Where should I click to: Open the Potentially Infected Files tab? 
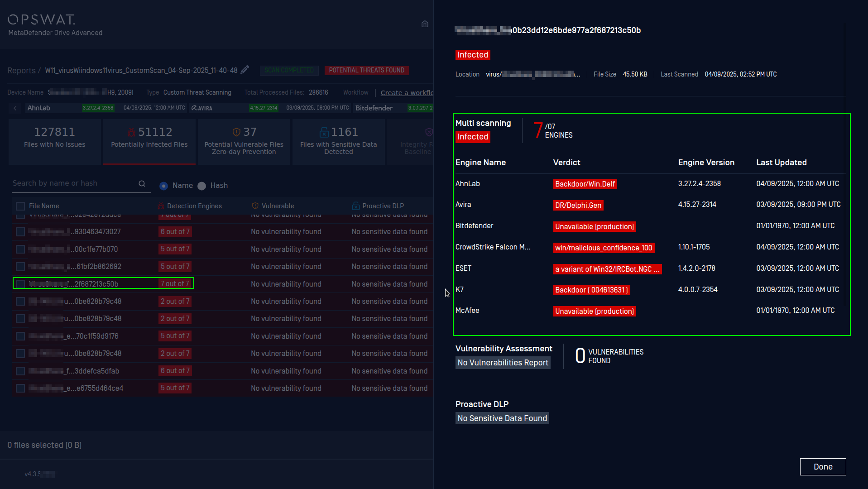(149, 142)
